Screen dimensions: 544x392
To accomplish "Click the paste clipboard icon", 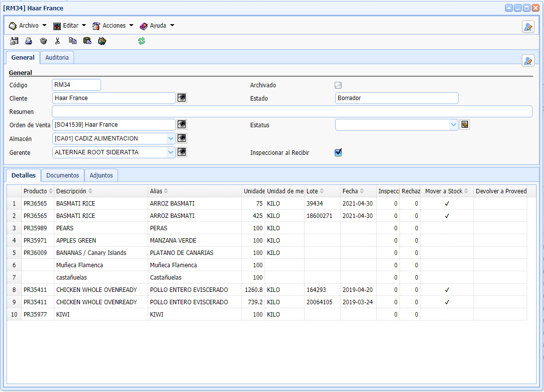I will [x=87, y=41].
